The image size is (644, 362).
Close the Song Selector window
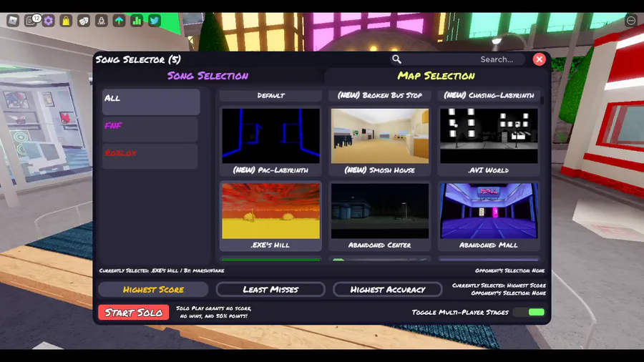(x=539, y=59)
